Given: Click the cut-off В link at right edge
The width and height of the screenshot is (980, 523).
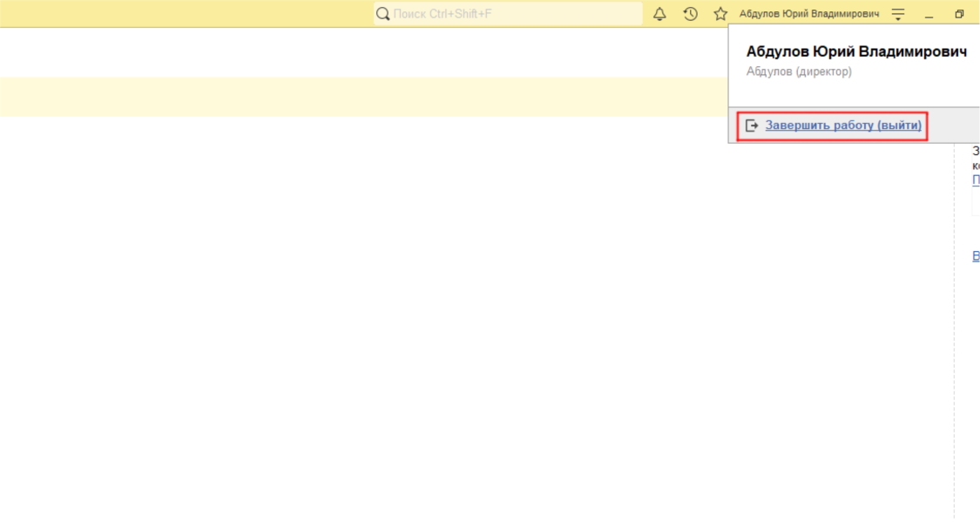Looking at the screenshot, I should click(976, 256).
